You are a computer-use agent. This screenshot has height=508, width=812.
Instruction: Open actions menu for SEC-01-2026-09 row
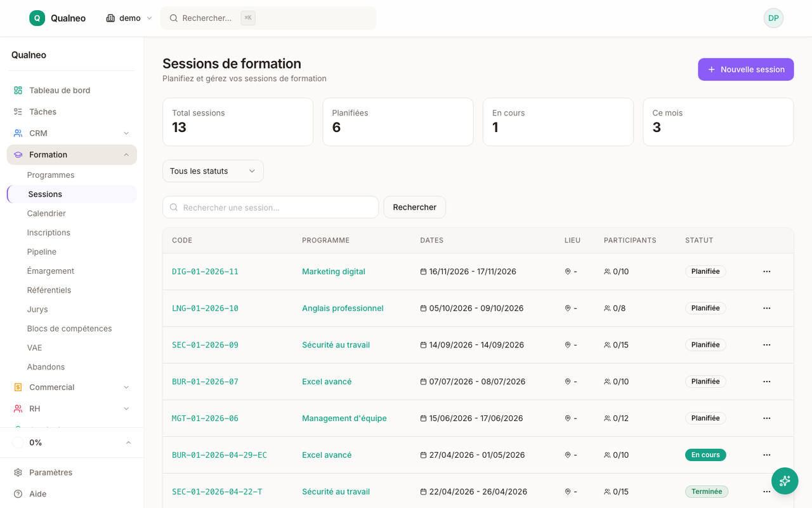767,345
